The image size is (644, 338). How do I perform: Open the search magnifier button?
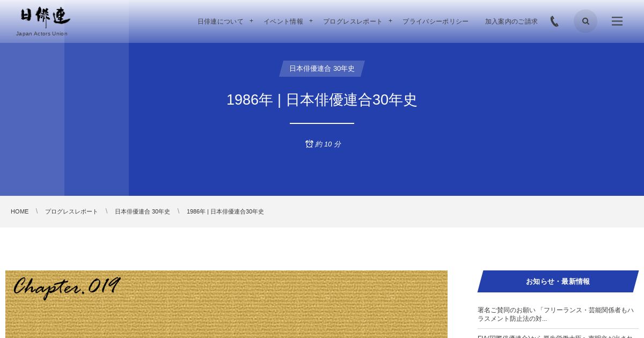point(586,21)
